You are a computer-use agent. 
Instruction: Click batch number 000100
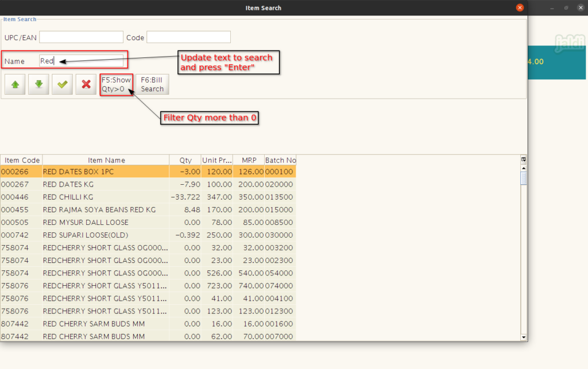[x=280, y=172]
